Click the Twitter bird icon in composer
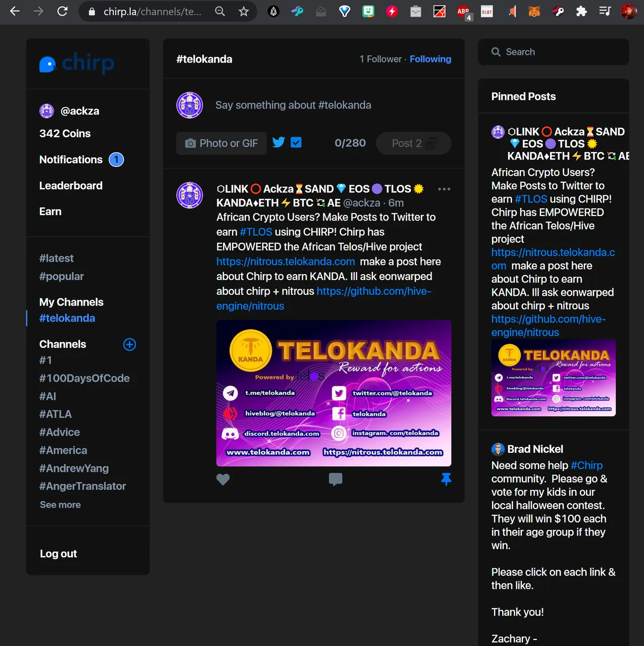This screenshot has height=646, width=644. (x=279, y=142)
